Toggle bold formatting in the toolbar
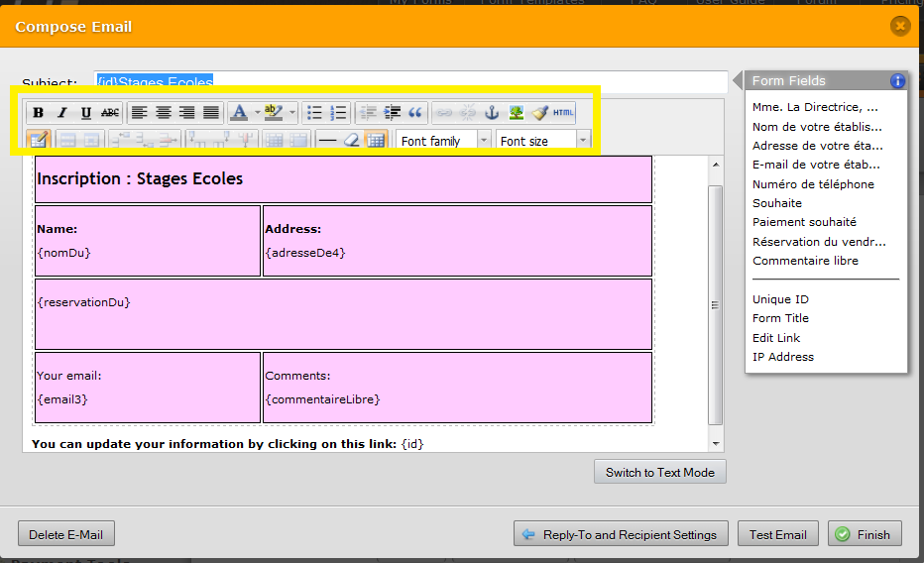Screen dimensions: 924x563 38,113
